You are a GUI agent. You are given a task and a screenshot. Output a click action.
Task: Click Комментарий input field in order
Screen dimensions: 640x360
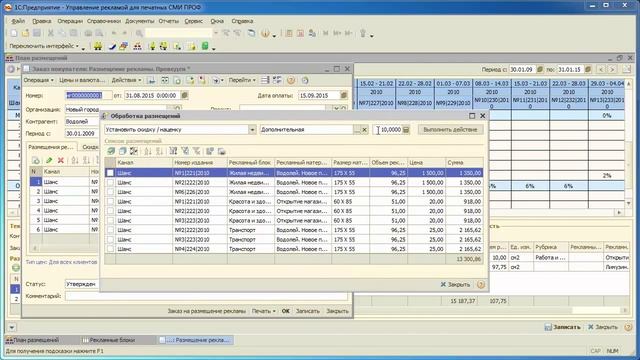(207, 296)
